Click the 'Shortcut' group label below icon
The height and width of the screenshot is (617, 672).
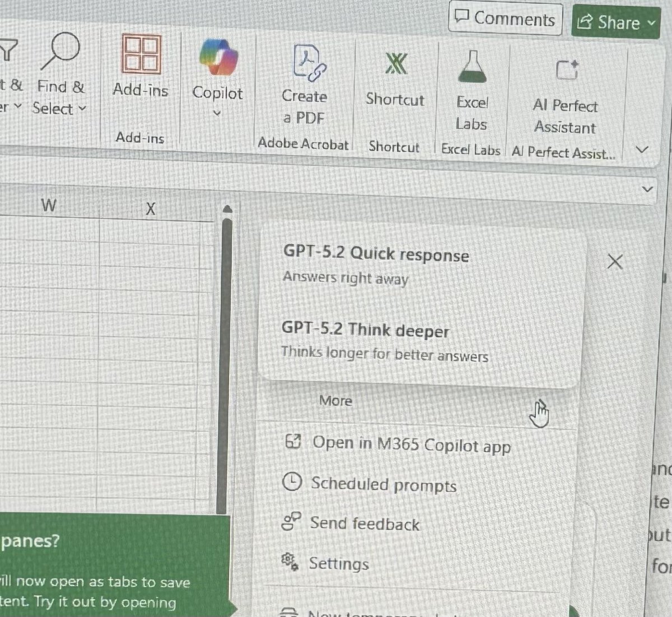[x=394, y=147]
